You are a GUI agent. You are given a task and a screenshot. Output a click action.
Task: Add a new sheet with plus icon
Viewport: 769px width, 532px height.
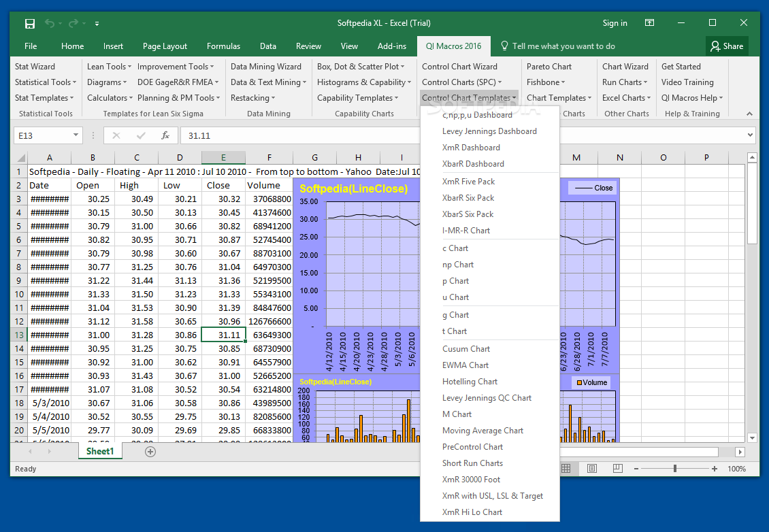[x=150, y=452]
